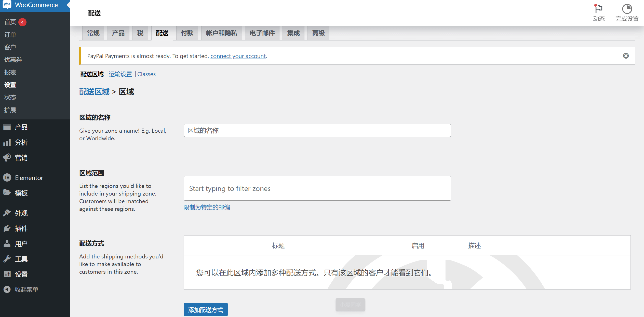The height and width of the screenshot is (317, 644).
Task: Open 设置 in the WooCommerce submenu
Action: coord(10,85)
